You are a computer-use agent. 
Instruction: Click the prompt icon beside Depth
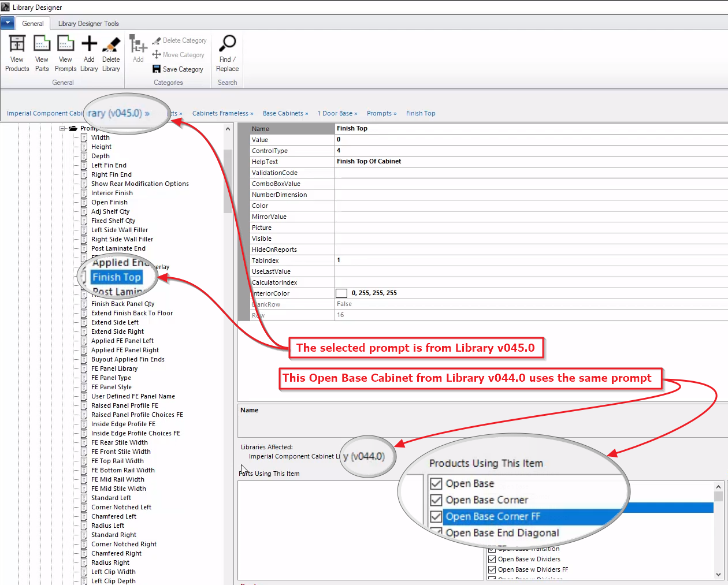tap(84, 156)
